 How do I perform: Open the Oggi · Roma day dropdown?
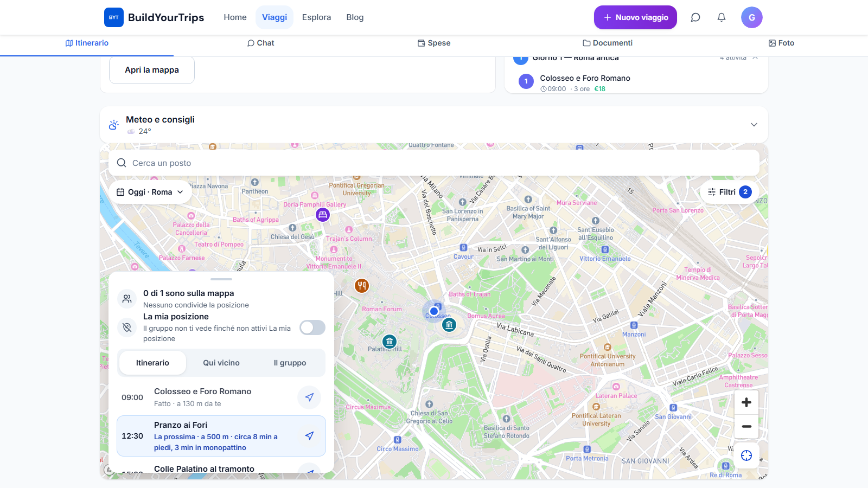(x=150, y=192)
